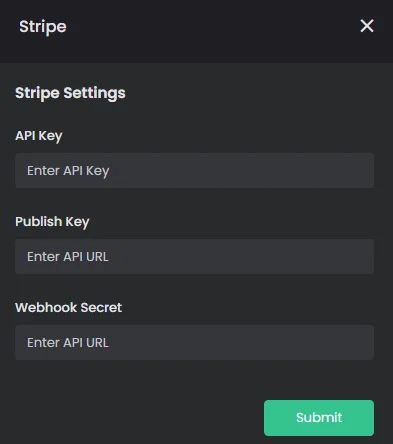
Task: Save the Stripe settings with the green button
Action: pyautogui.click(x=319, y=418)
